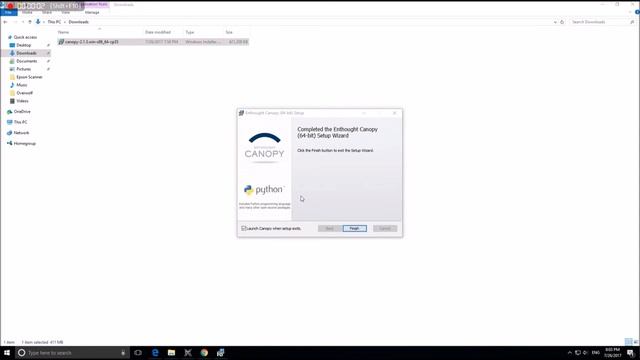
Task: Go up one folder level arrow
Action: (29, 22)
